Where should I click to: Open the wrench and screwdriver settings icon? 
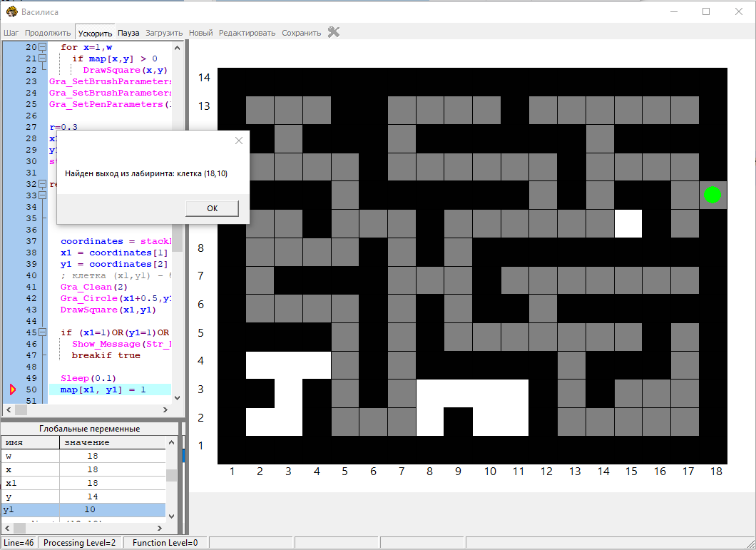[x=333, y=32]
